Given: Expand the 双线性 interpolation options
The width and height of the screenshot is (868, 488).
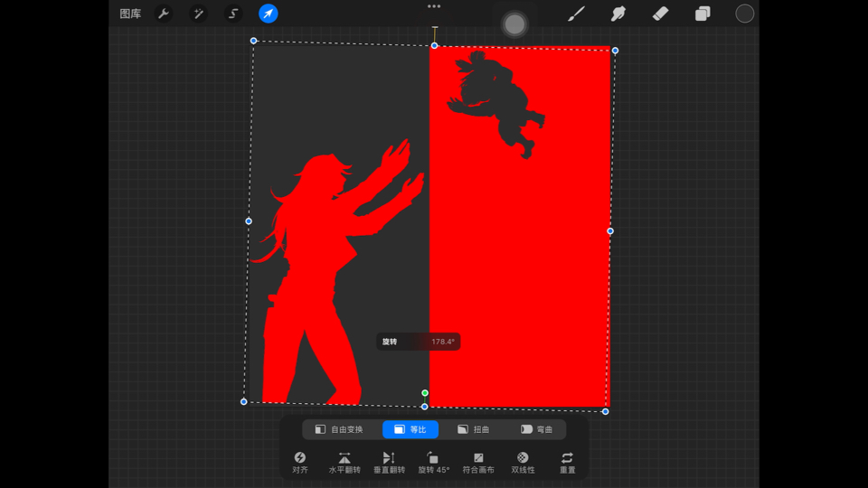Looking at the screenshot, I should 523,463.
